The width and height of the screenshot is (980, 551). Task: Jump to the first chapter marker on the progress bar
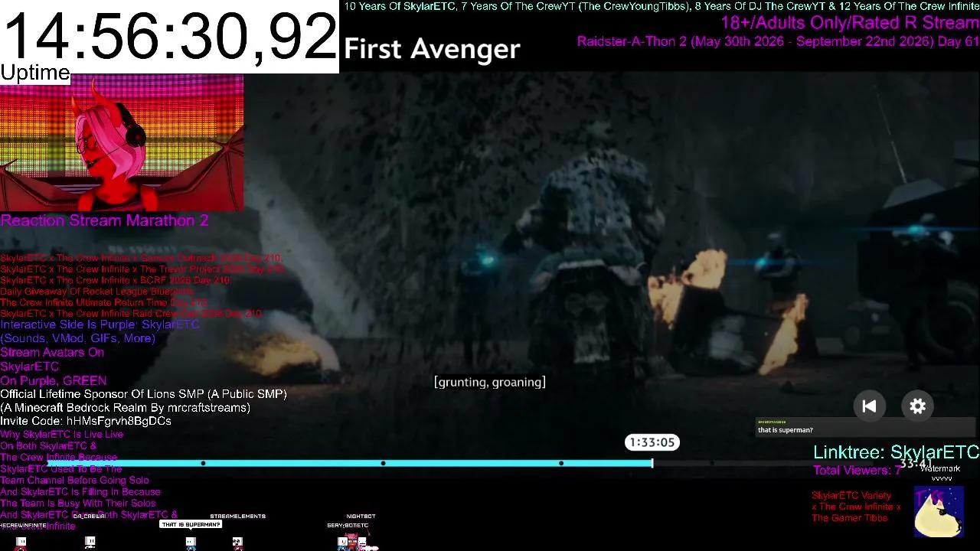[203, 463]
